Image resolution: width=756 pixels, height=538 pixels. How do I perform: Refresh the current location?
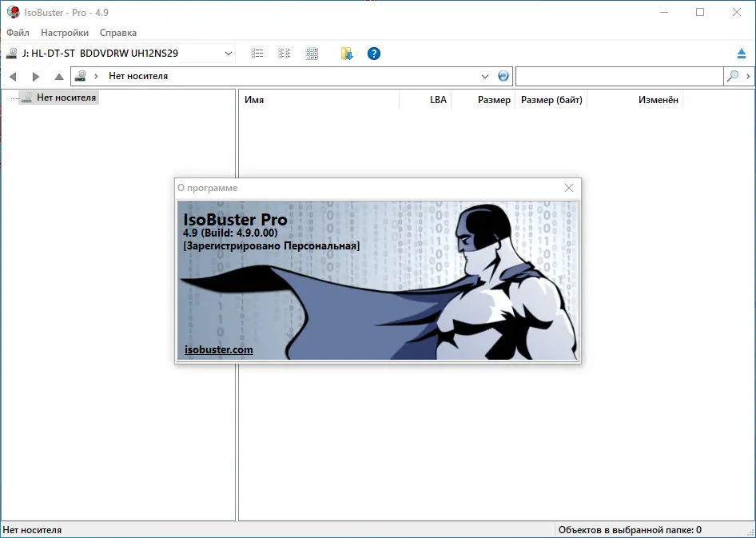pos(503,76)
